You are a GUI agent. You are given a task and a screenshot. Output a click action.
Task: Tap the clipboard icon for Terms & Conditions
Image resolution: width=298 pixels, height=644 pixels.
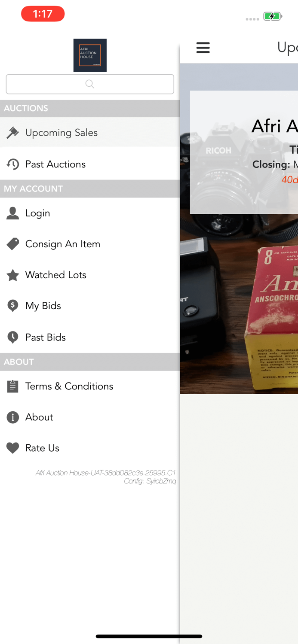point(12,386)
